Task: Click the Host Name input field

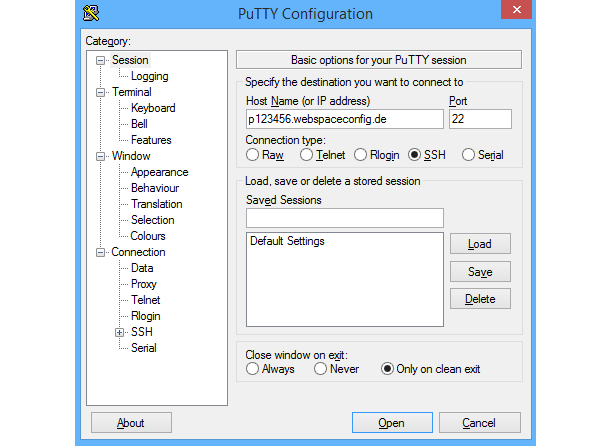Action: 345,119
